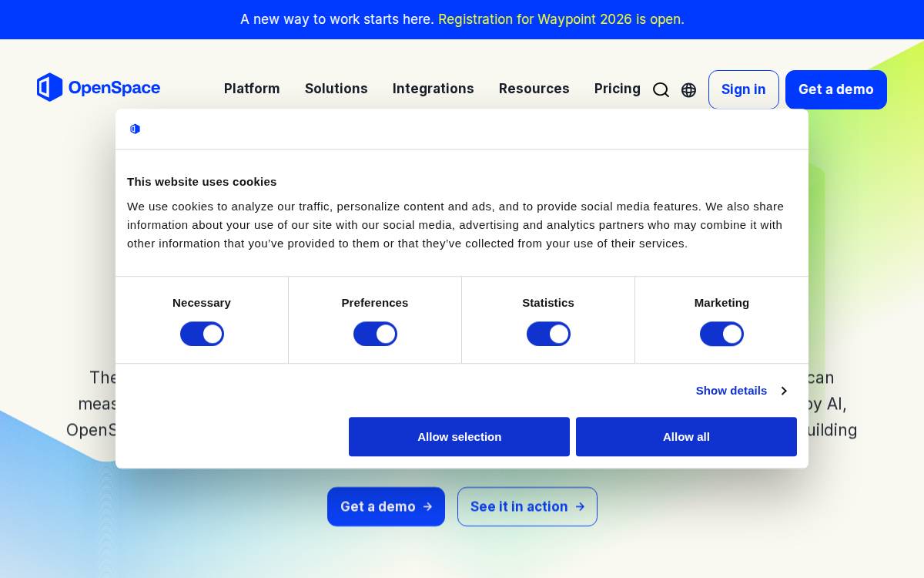Click the See it in action button

click(527, 506)
